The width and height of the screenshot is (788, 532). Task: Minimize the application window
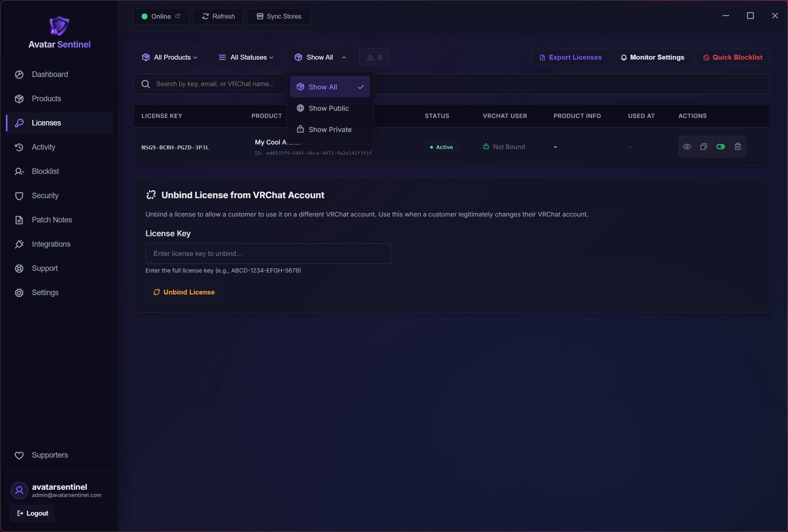[x=726, y=16]
